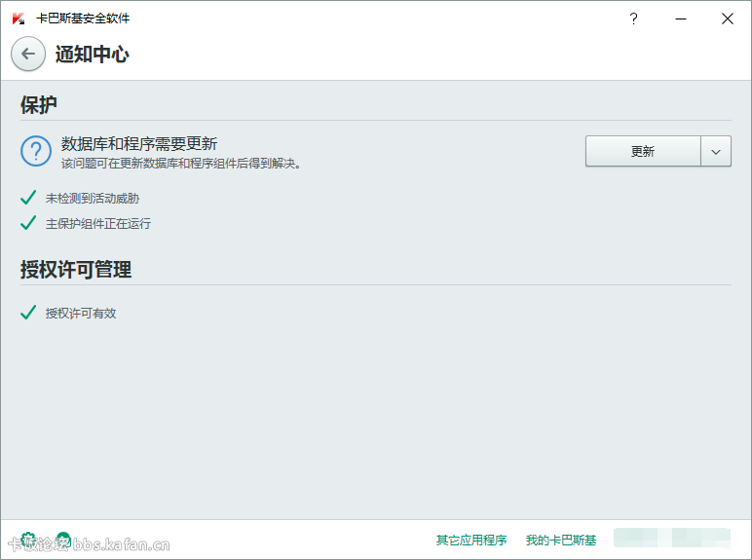Go back using the arrow button
This screenshot has height=560, width=752.
click(x=28, y=54)
